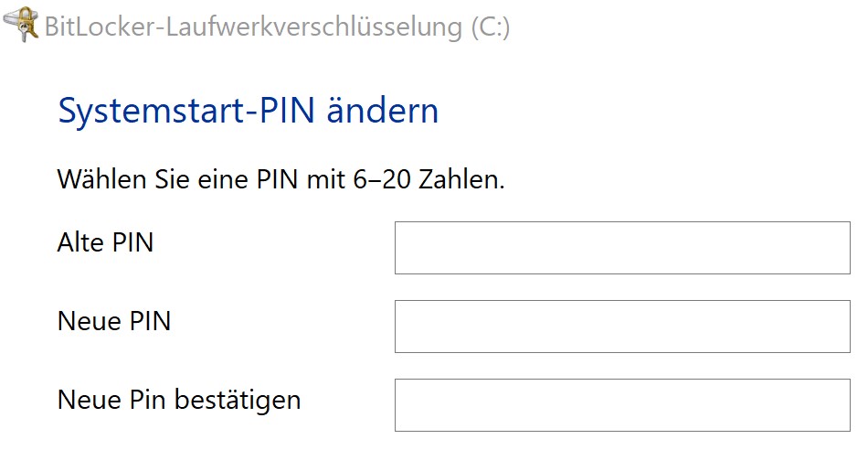Click the 'Neue PIN' label text
This screenshot has width=868, height=450.
point(113,322)
